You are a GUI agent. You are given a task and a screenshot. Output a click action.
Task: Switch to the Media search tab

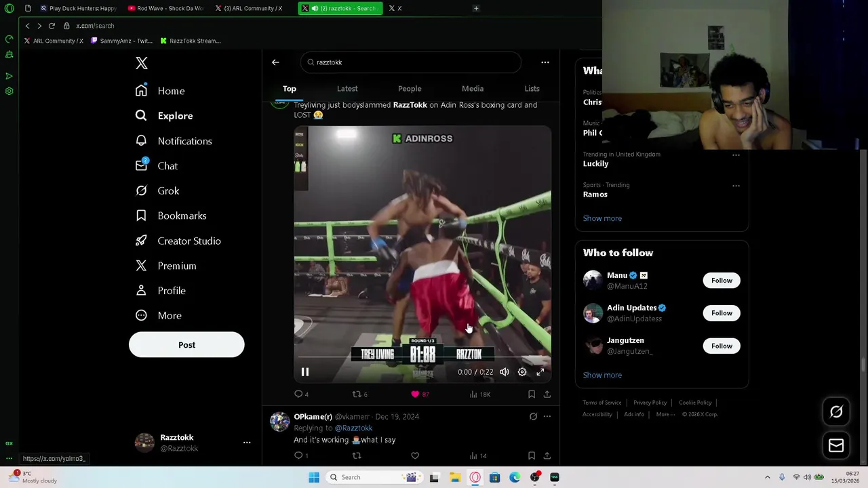coord(473,89)
